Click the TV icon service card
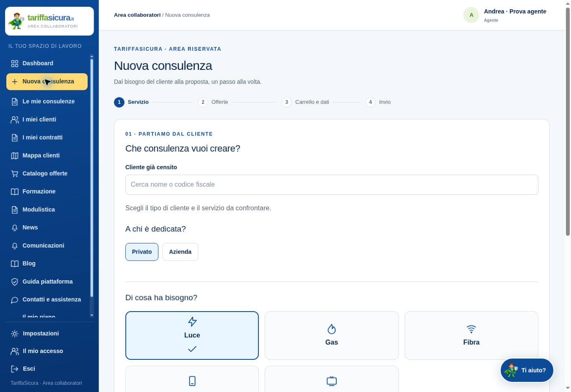Screen dimensions: 571x392 click(x=332, y=381)
